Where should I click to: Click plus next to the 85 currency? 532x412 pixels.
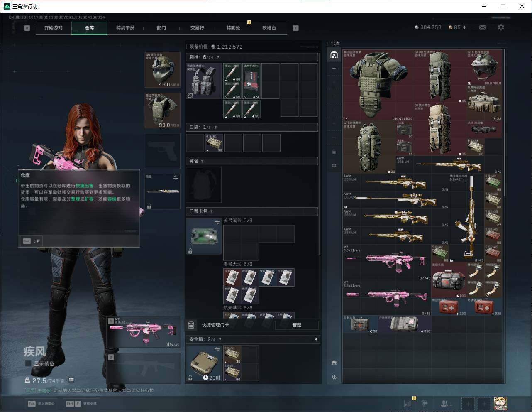(465, 27)
